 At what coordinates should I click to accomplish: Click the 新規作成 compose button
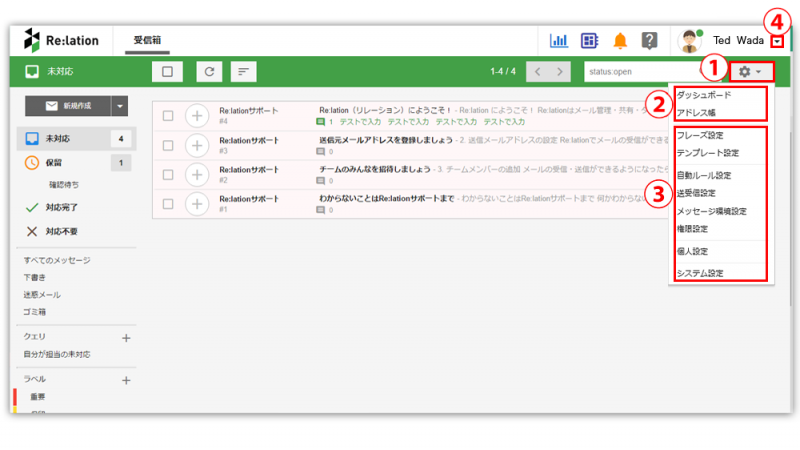click(63, 105)
